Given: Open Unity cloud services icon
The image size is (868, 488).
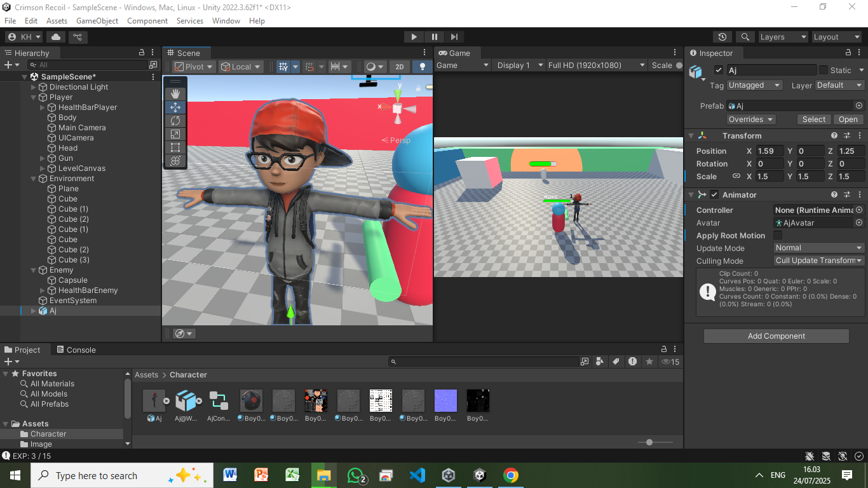Looking at the screenshot, I should pyautogui.click(x=56, y=37).
